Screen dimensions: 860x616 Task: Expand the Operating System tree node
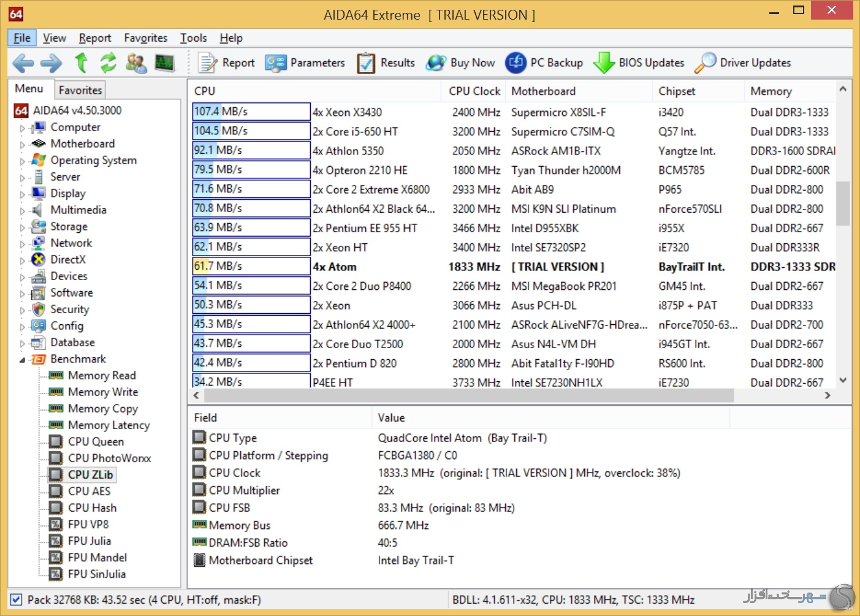[23, 161]
